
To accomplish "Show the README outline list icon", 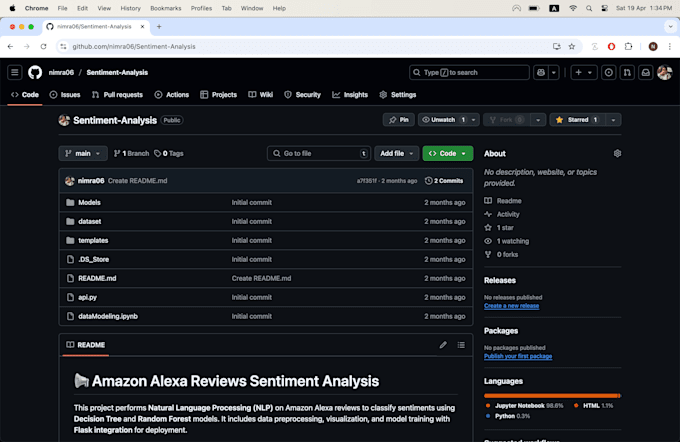I will (461, 345).
